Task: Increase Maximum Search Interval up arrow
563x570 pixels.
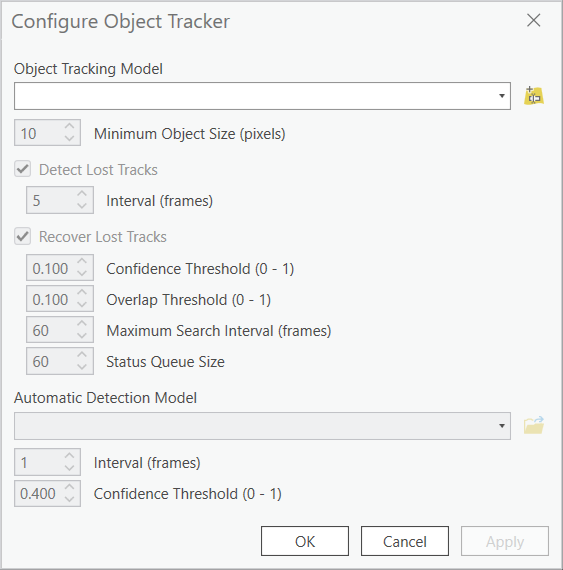Action: (x=82, y=323)
